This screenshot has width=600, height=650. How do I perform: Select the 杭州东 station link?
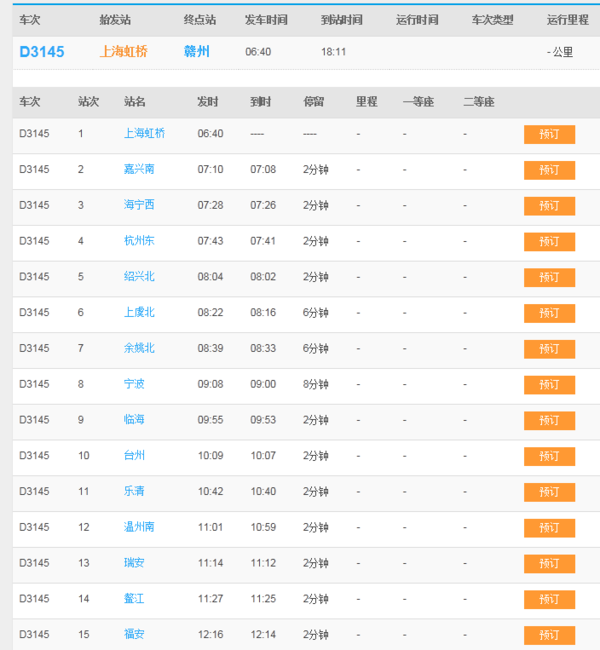[139, 241]
